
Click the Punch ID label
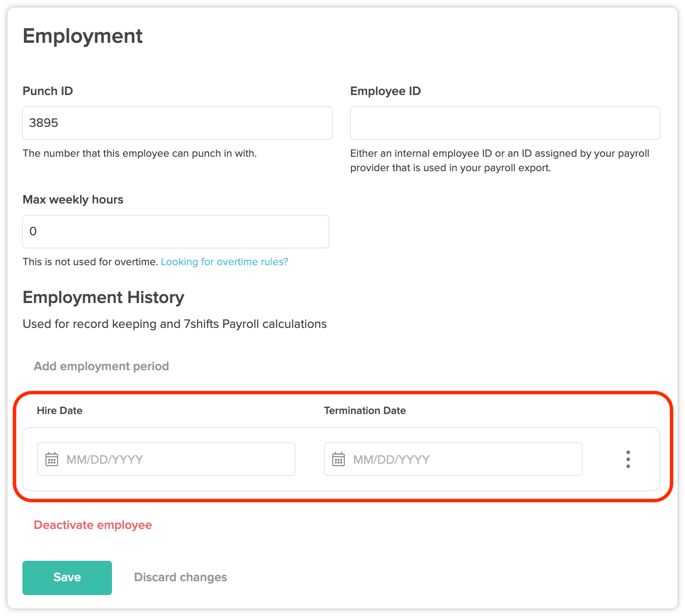48,91
